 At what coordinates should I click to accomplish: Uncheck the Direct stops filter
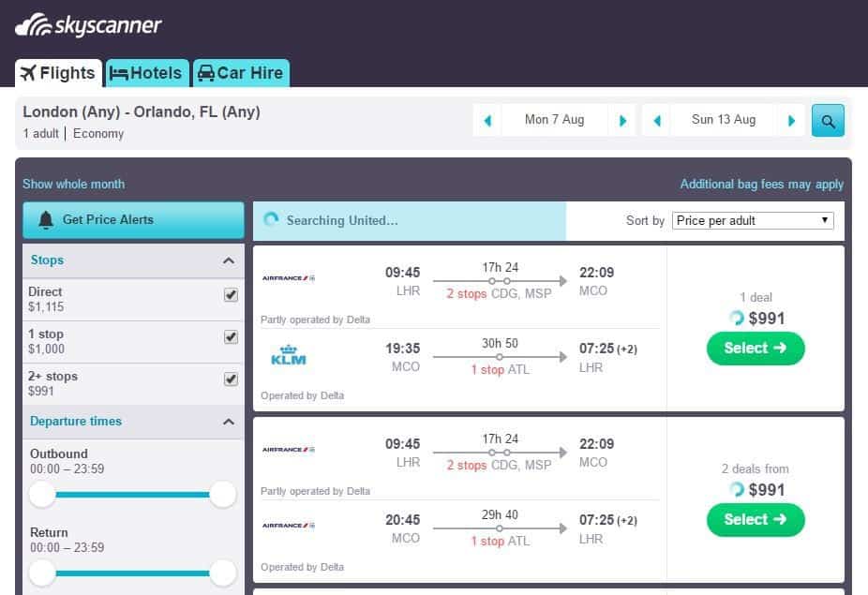[231, 294]
